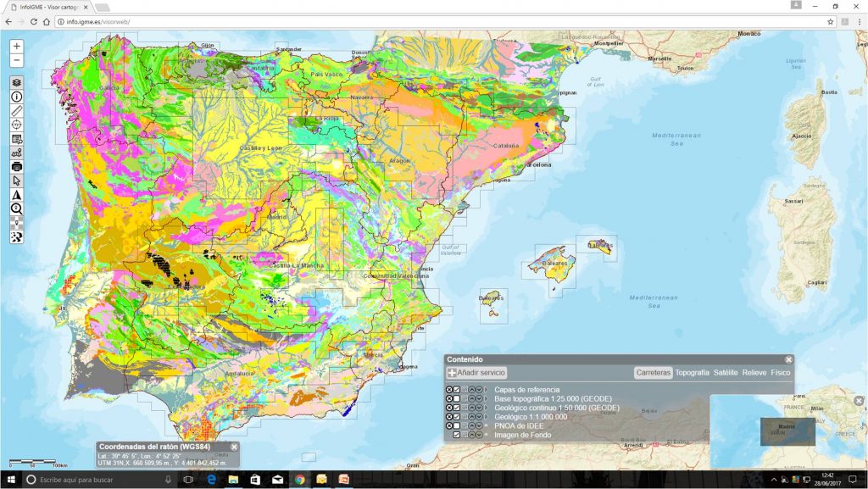Select the arrow pointer tool
This screenshot has width=868, height=489.
[17, 181]
